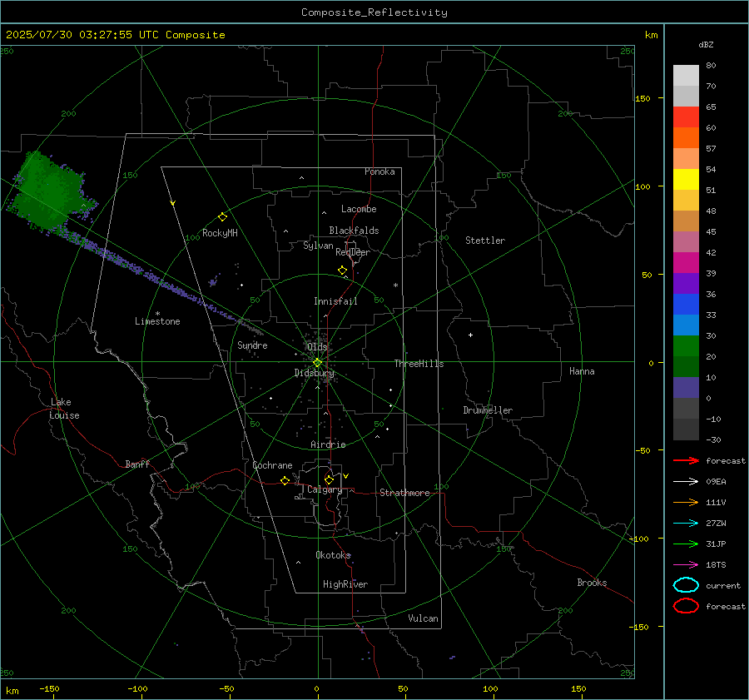Click the yellow diamond marker above Calgary label
This screenshot has height=700, width=749.
[329, 479]
